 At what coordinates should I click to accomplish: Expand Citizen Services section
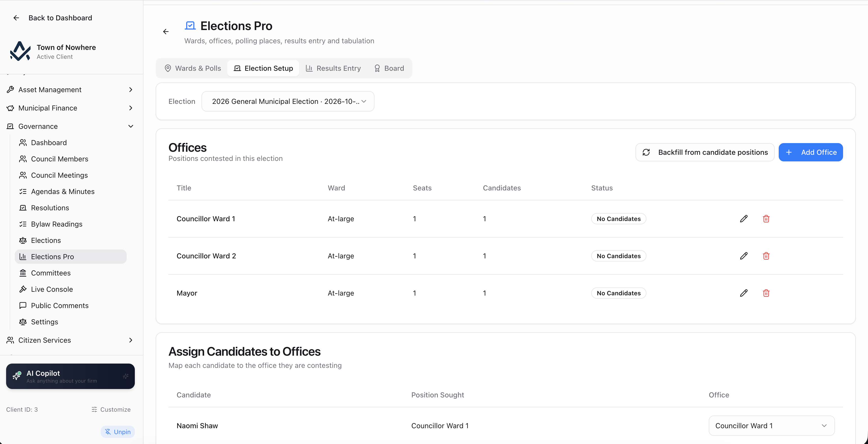click(x=70, y=340)
